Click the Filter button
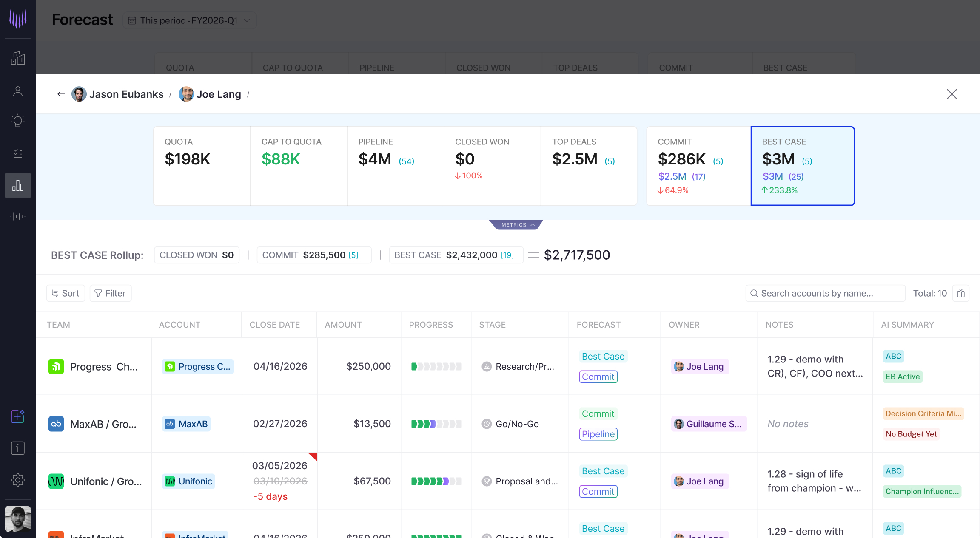Viewport: 980px width, 538px height. click(110, 294)
